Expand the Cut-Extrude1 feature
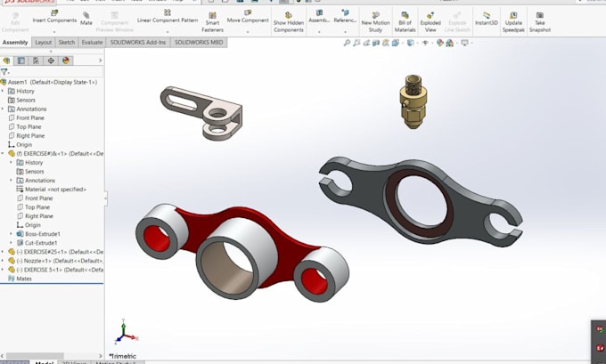This screenshot has width=606, height=364. (x=12, y=243)
